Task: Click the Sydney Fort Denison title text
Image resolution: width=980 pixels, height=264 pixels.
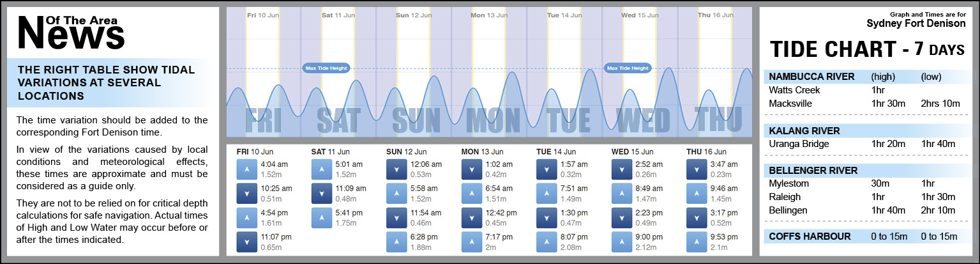Action: 916,24
